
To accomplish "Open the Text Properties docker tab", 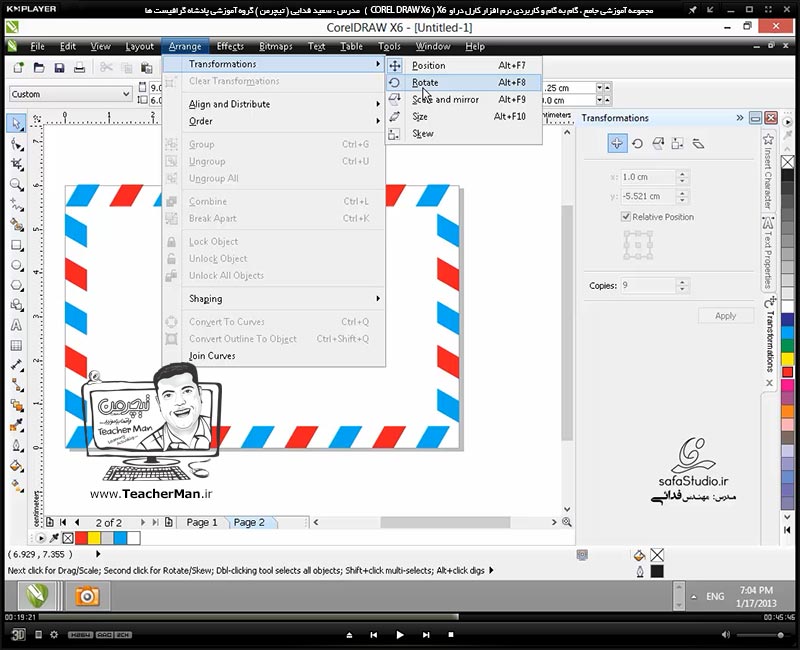I will [768, 253].
